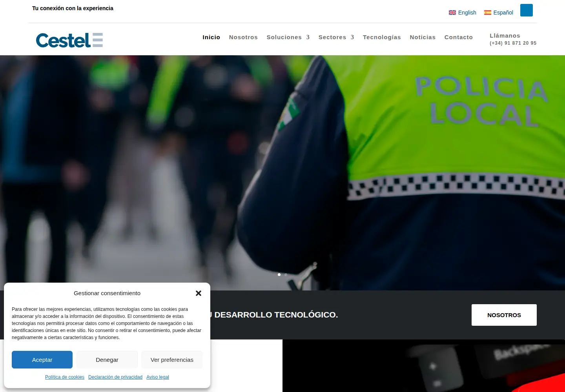Open the Noticias menu item
The height and width of the screenshot is (392, 565).
point(423,37)
